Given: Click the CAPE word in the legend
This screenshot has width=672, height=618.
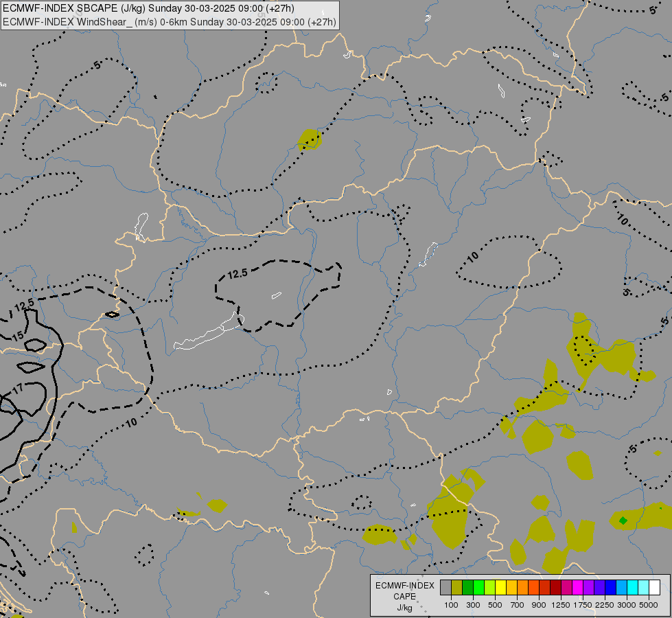Looking at the screenshot, I should pyautogui.click(x=404, y=597).
